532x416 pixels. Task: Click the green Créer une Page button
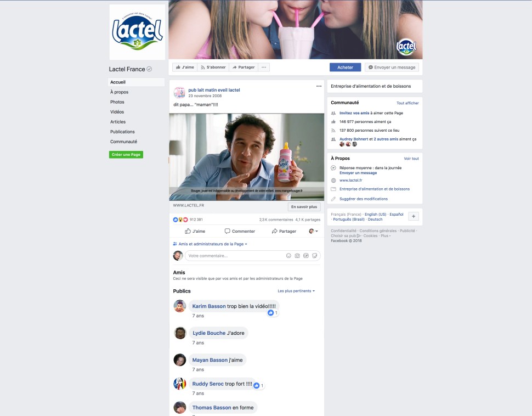tap(126, 155)
